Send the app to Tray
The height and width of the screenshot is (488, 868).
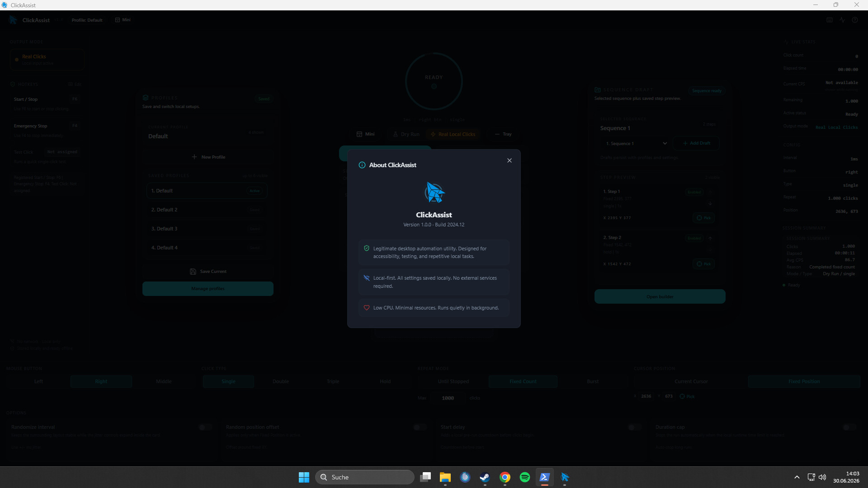[x=503, y=134]
